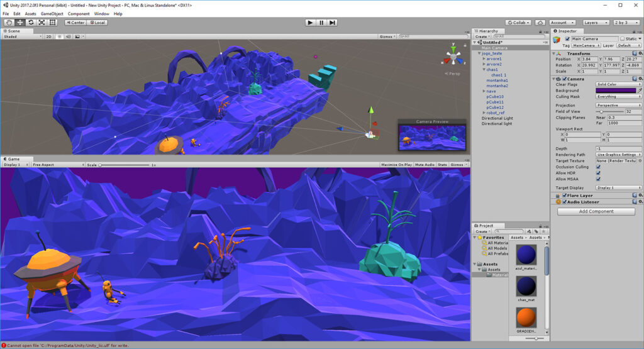Select the Hand tool in toolbar
The width and height of the screenshot is (644, 349).
(9, 23)
